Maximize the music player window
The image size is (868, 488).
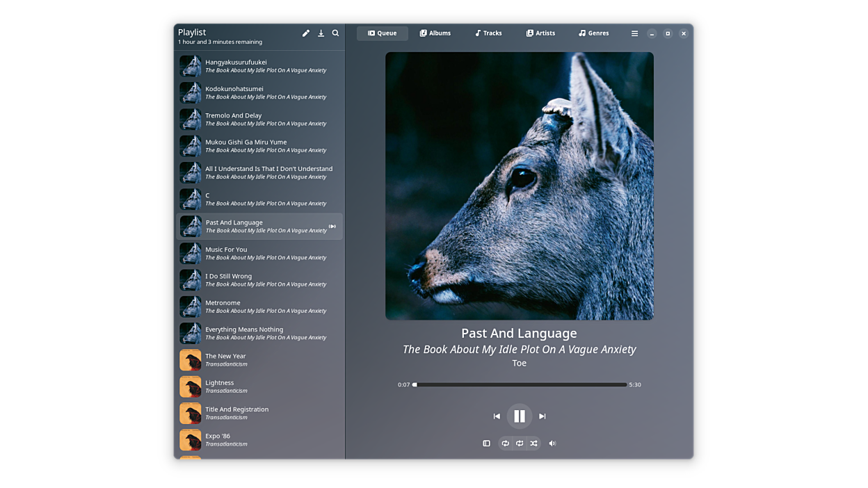[x=668, y=33]
